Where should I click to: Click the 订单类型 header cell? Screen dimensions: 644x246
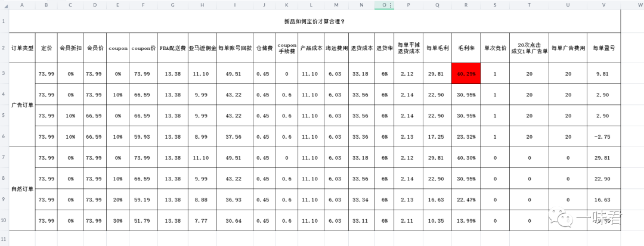22,48
